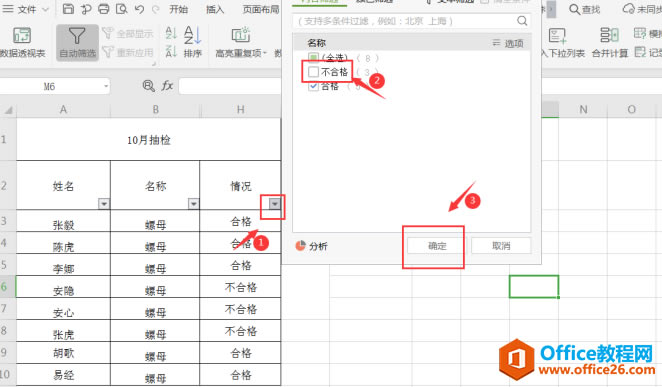
Task: Sort ascending with the A-Z small icon
Action: 171,33
